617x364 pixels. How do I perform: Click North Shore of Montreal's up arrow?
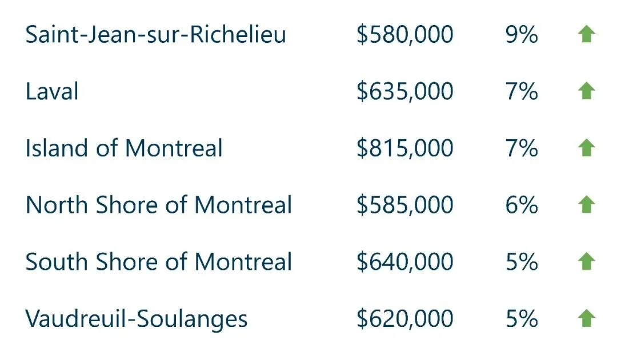tap(586, 205)
